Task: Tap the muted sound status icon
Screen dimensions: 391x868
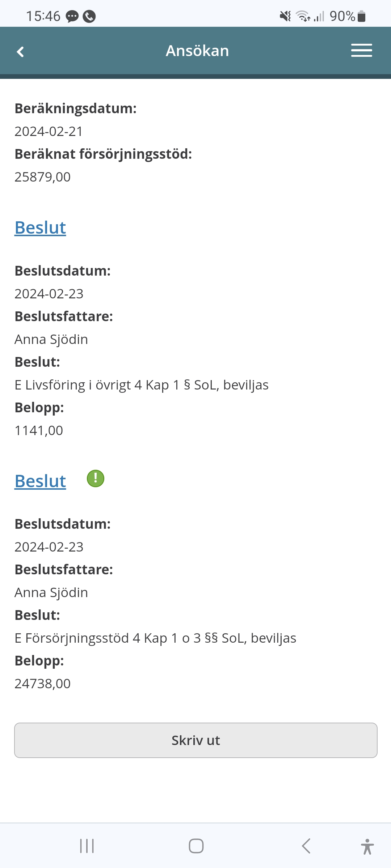Action: [285, 16]
